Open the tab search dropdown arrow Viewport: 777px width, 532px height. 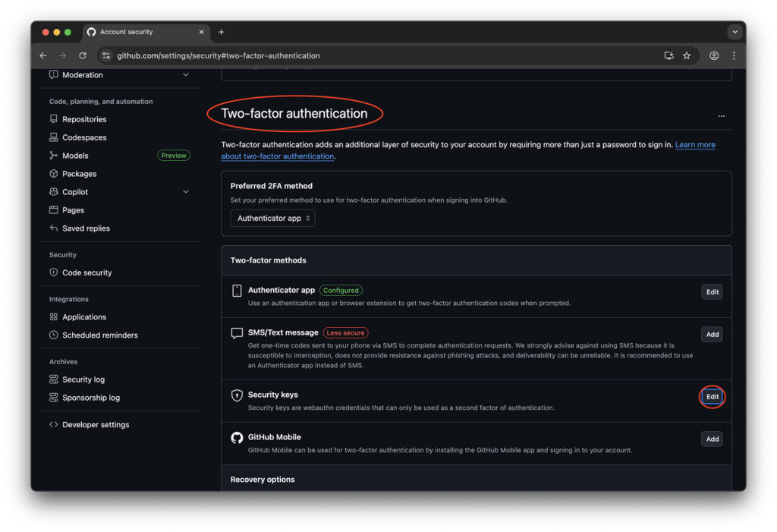[735, 32]
